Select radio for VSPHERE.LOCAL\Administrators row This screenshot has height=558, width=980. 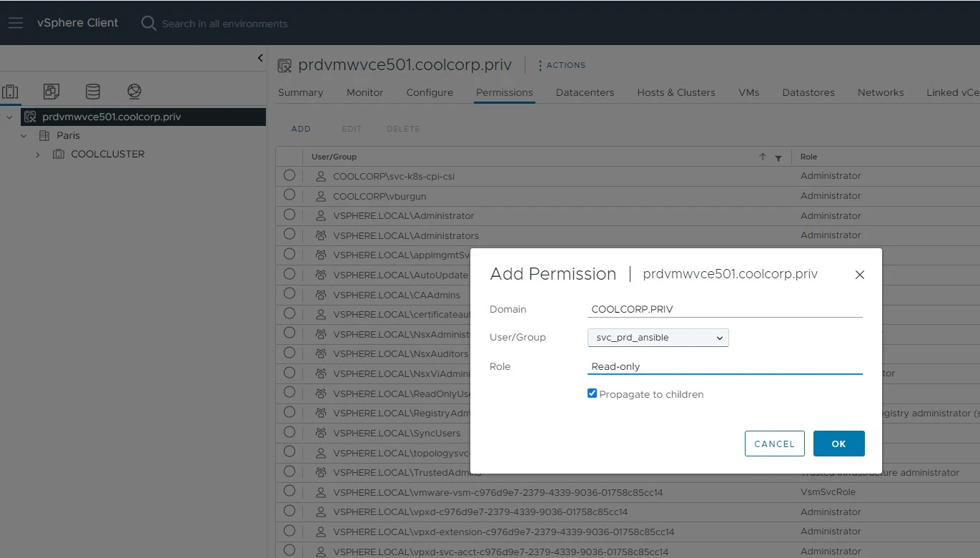(289, 234)
